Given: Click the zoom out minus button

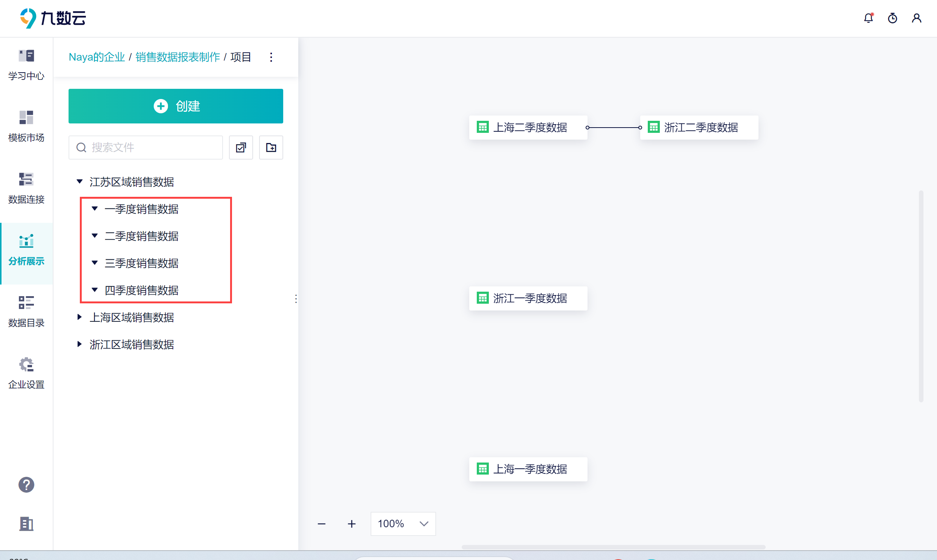Looking at the screenshot, I should click(322, 524).
